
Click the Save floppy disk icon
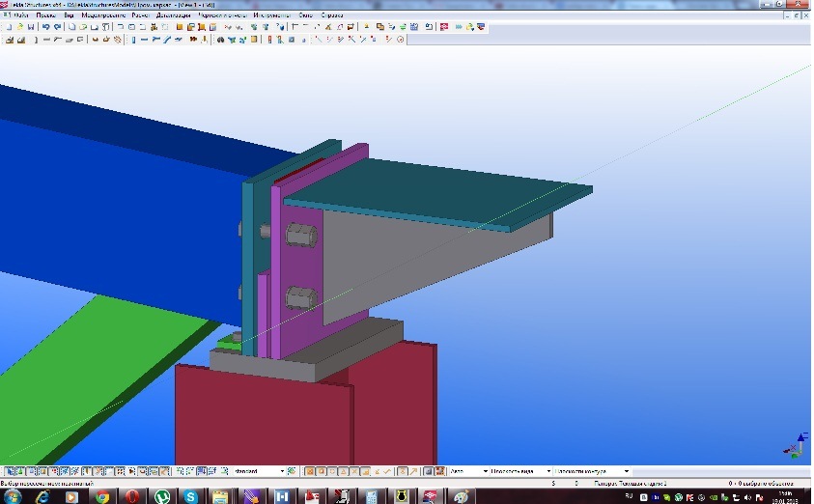pos(32,27)
